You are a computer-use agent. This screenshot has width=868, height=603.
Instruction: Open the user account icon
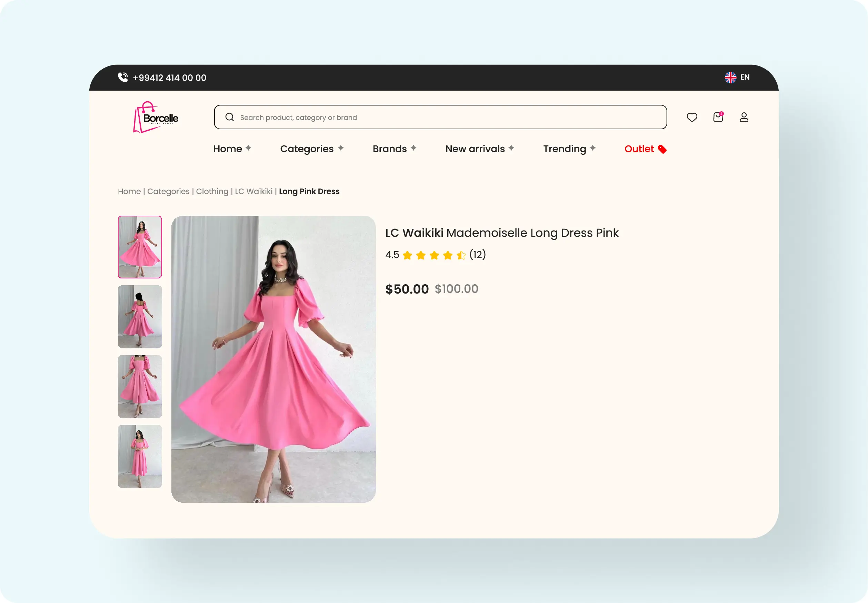click(x=744, y=117)
